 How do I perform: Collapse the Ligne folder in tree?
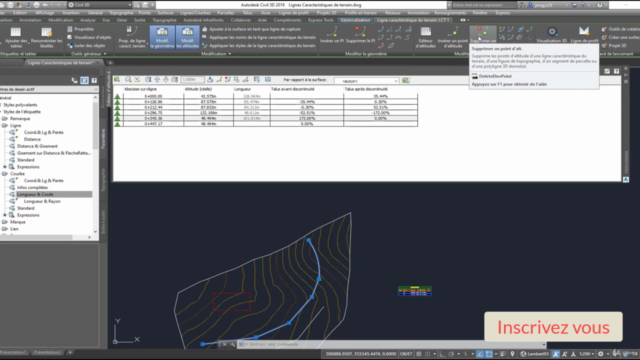(5, 125)
